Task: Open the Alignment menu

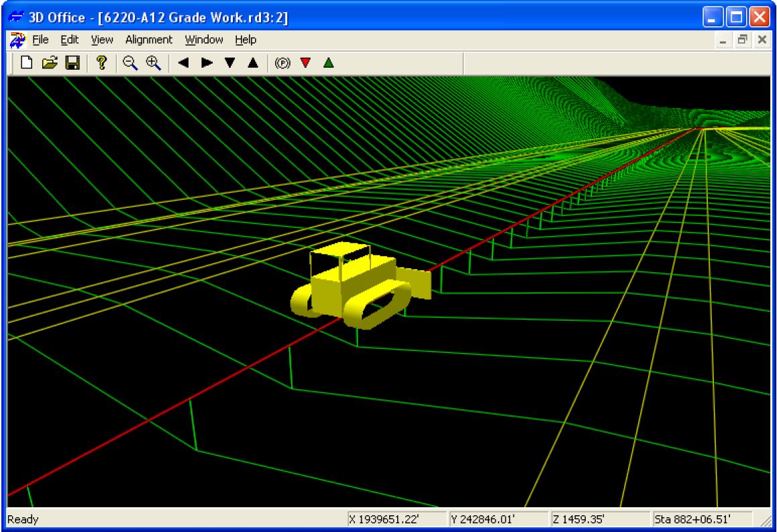Action: click(149, 40)
